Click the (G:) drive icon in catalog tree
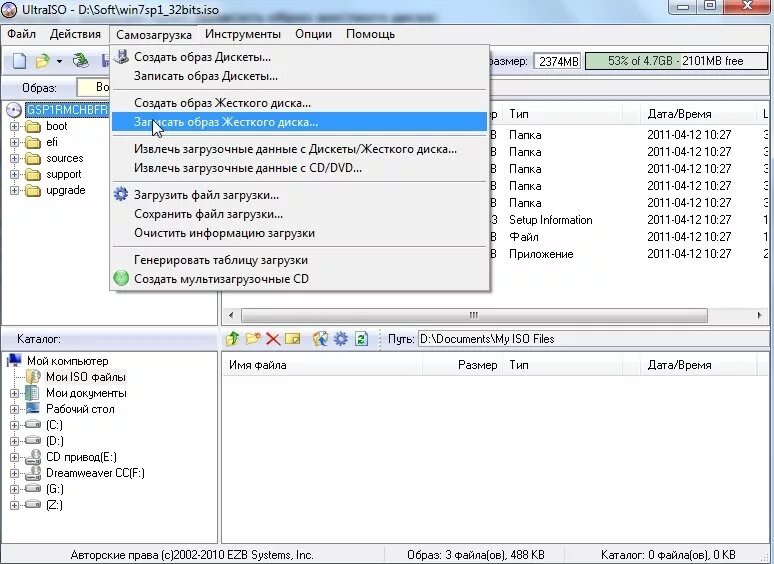774x564 pixels. (x=33, y=489)
